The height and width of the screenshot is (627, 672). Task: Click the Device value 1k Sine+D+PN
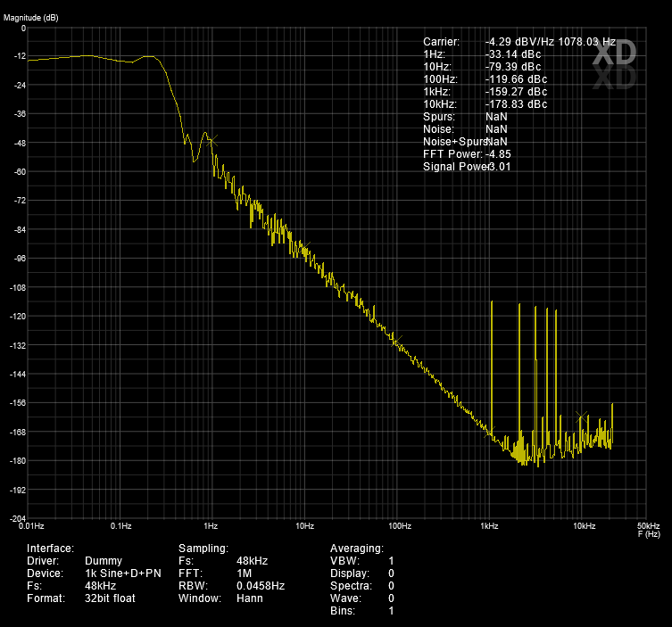tap(123, 573)
